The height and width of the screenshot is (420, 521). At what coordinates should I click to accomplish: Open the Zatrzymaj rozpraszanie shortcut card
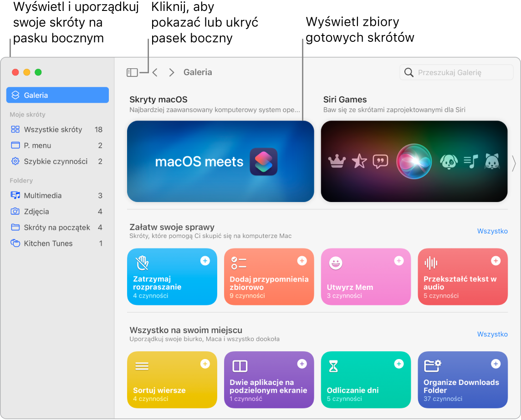[172, 277]
